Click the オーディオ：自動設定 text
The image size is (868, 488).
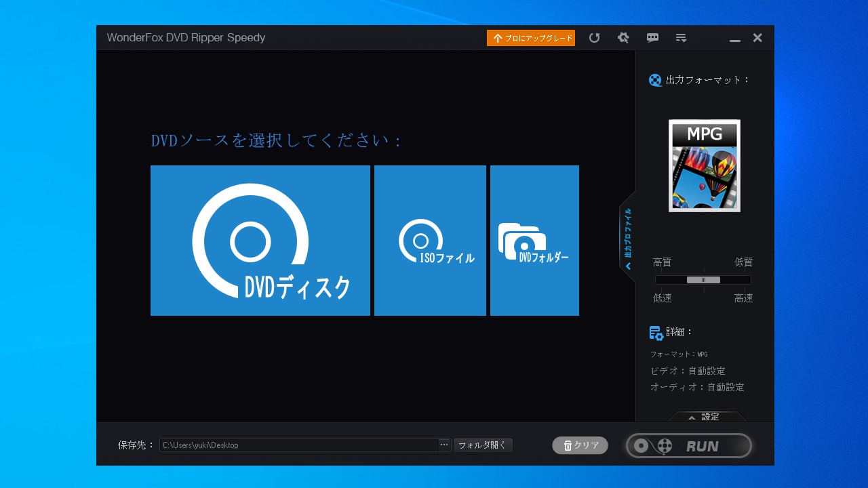(697, 387)
